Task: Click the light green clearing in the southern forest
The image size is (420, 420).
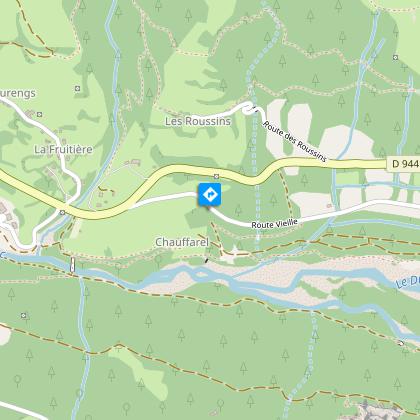Action: click(x=142, y=370)
